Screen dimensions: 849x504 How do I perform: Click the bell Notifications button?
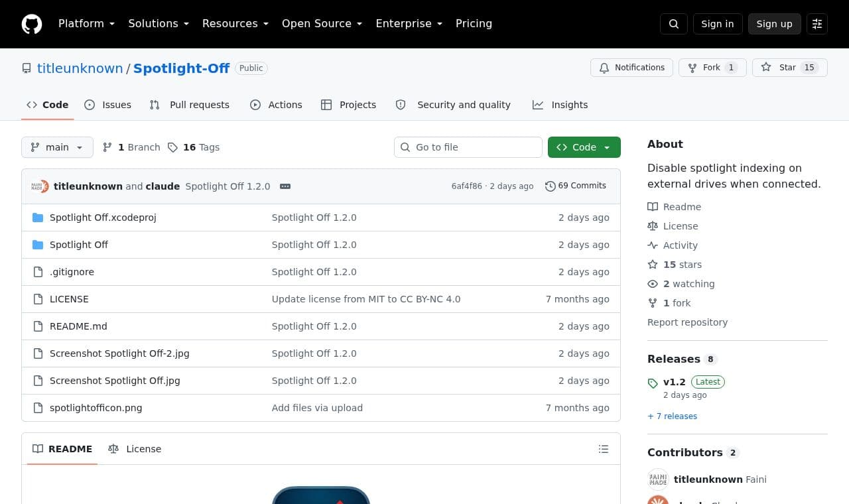(x=631, y=68)
